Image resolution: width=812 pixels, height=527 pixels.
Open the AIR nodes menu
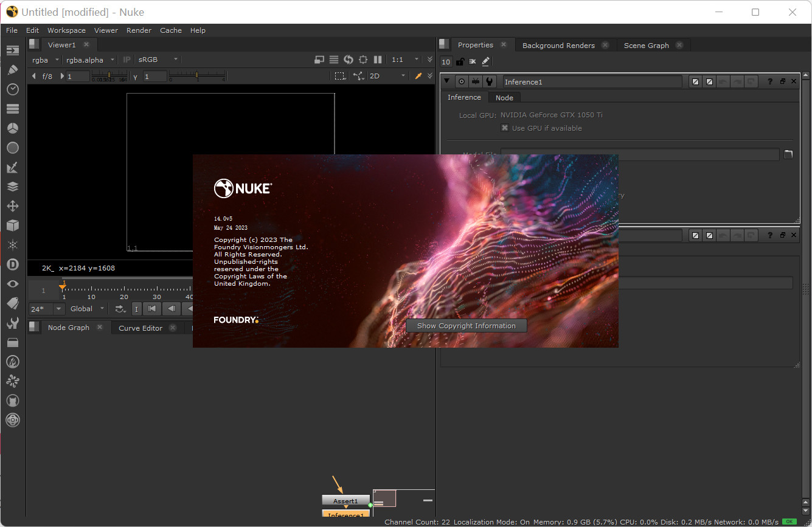pos(12,381)
